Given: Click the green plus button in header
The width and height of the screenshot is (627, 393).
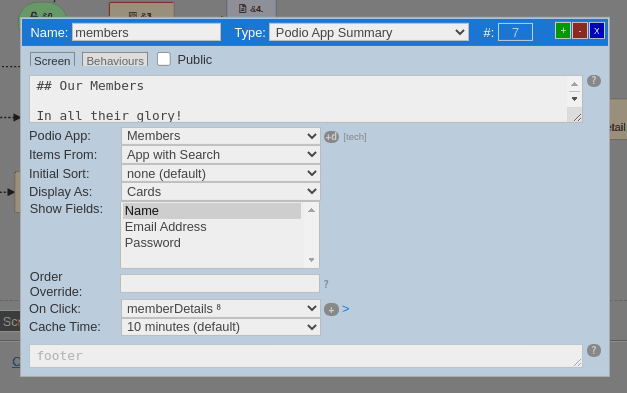Looking at the screenshot, I should coord(563,31).
